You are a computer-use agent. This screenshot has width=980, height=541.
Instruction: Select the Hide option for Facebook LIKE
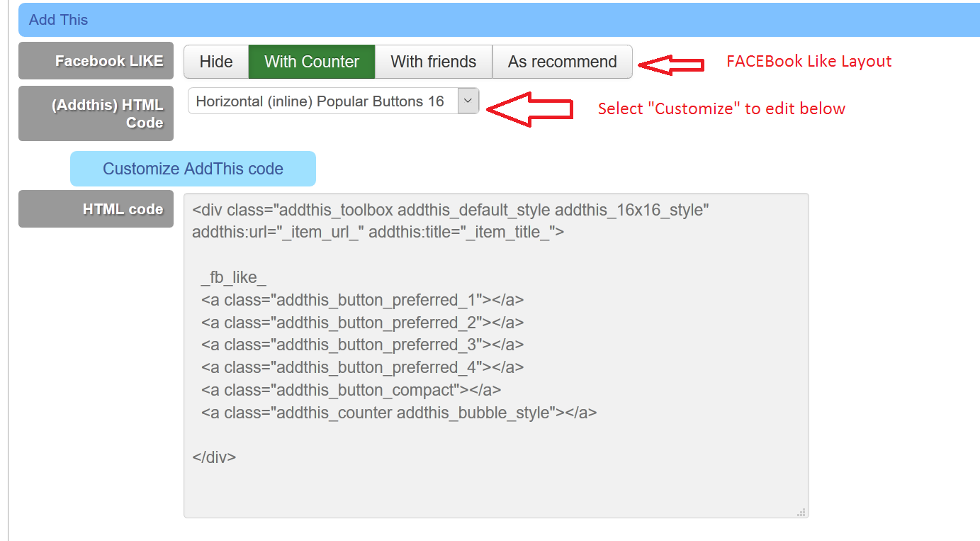216,62
